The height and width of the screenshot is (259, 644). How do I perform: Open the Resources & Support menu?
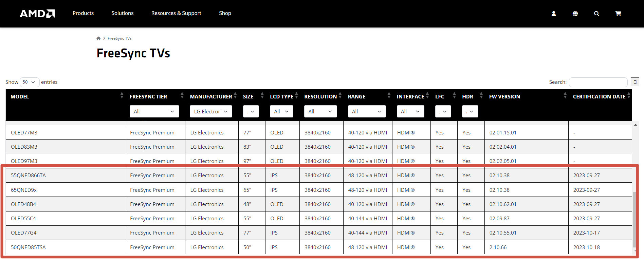click(x=176, y=13)
